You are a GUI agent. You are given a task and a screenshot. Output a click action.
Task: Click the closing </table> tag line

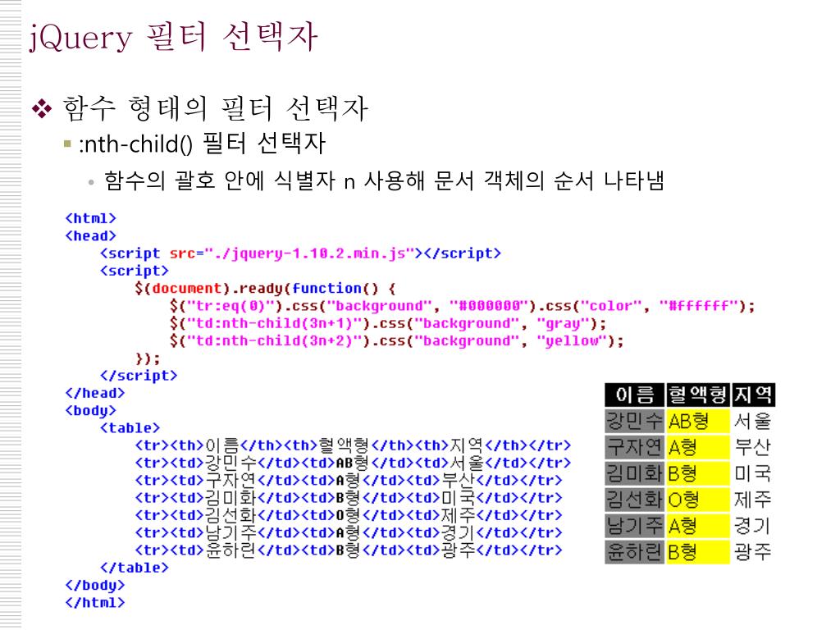point(134,568)
